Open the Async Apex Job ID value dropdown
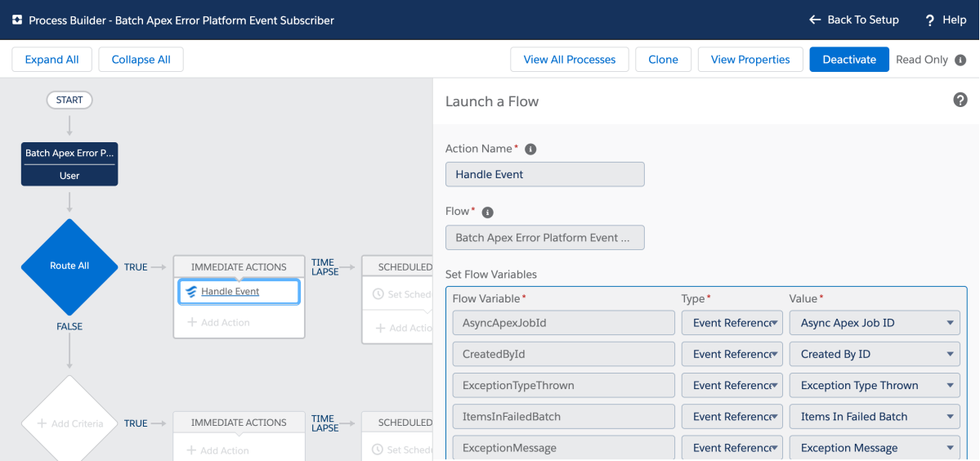The width and height of the screenshot is (980, 461). coord(874,323)
